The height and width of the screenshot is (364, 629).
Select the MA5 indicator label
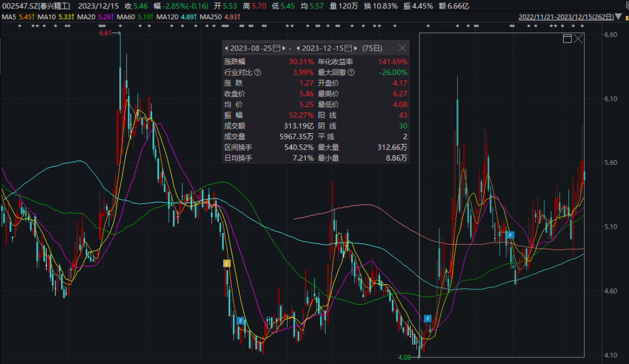click(8, 17)
